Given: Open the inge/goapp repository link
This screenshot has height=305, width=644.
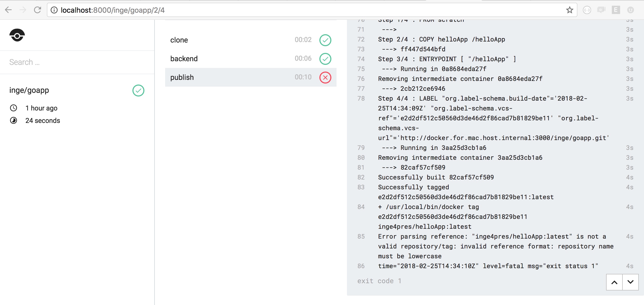Looking at the screenshot, I should pyautogui.click(x=29, y=90).
